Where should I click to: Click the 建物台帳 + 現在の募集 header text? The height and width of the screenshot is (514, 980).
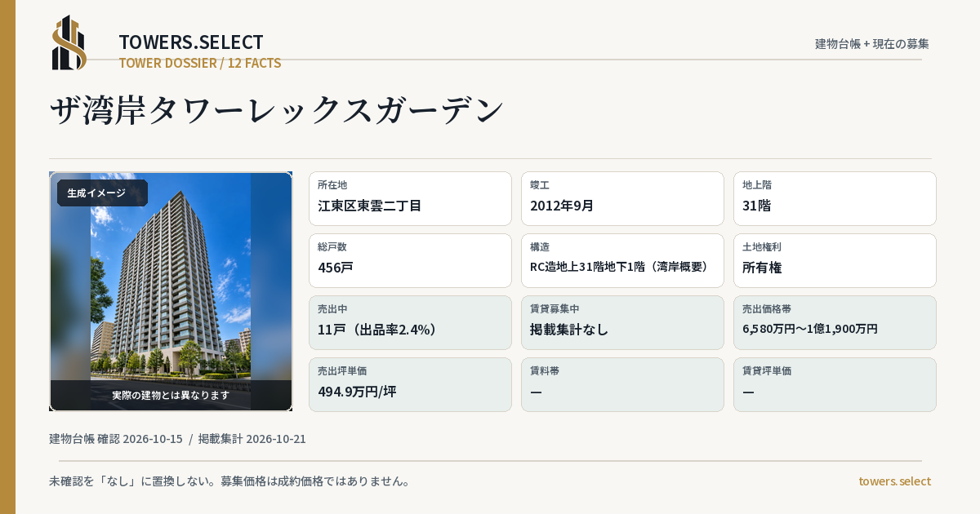point(872,43)
